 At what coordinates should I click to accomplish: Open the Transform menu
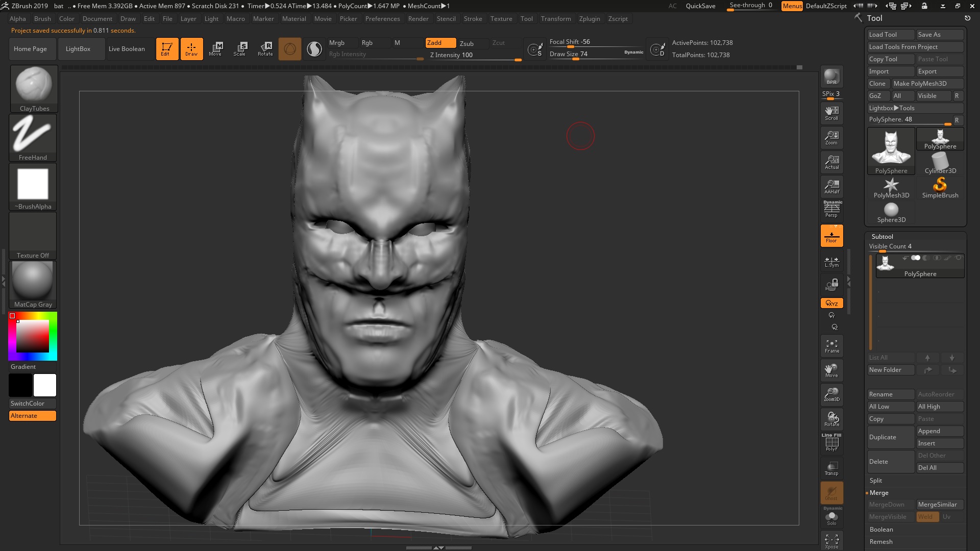point(556,19)
